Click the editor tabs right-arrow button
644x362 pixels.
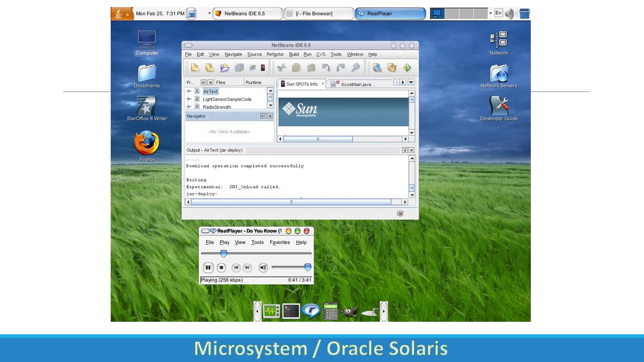[x=403, y=82]
